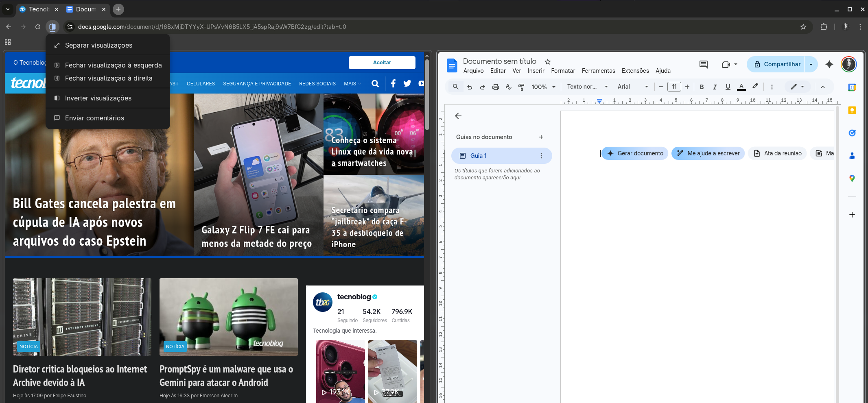
Task: Click the font size input field
Action: [674, 87]
